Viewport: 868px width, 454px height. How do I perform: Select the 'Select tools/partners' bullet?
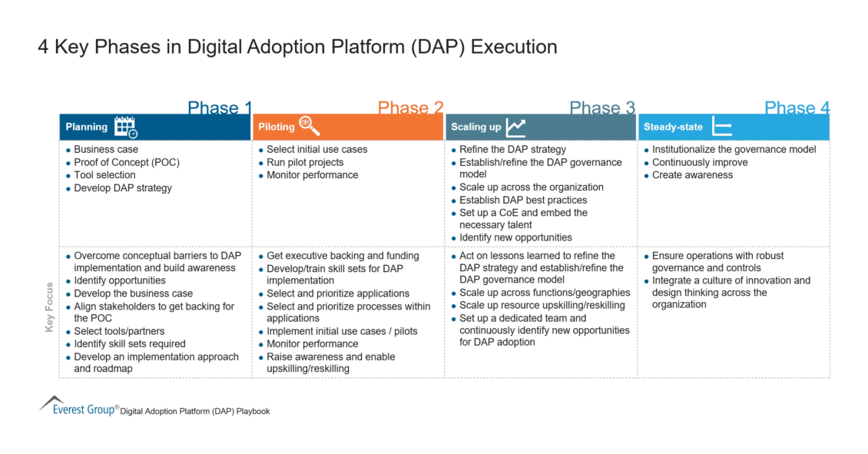tap(119, 331)
